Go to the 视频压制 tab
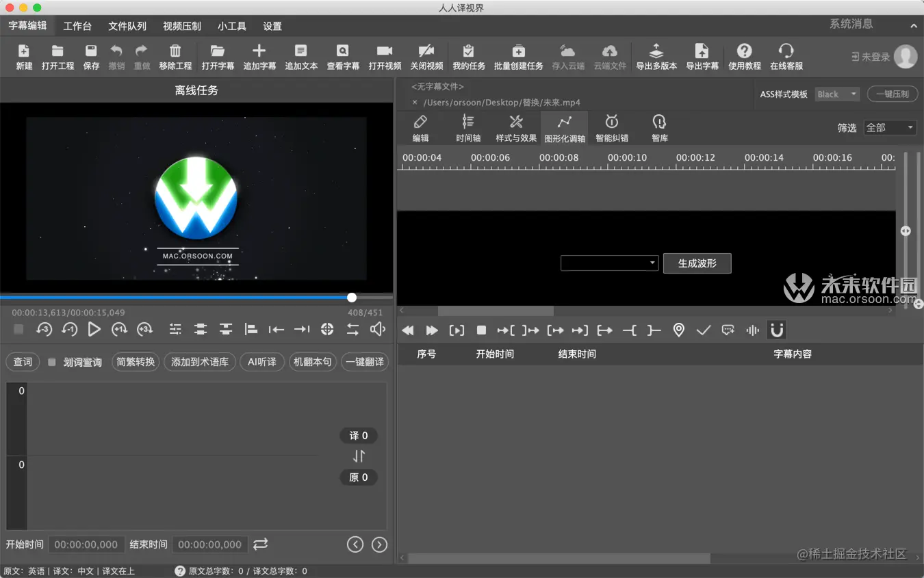The width and height of the screenshot is (924, 578). (182, 26)
